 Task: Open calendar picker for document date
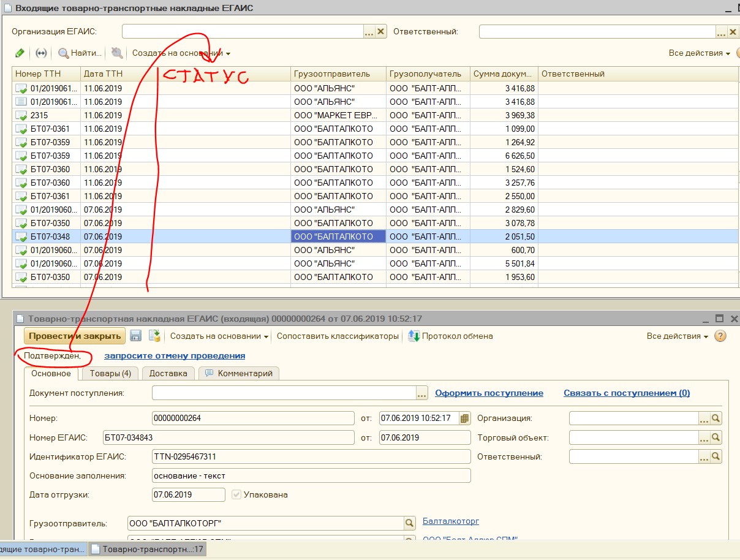(x=464, y=418)
